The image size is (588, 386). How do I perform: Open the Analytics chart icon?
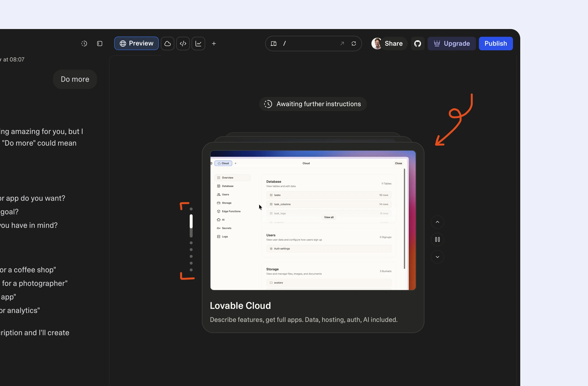[x=198, y=44]
